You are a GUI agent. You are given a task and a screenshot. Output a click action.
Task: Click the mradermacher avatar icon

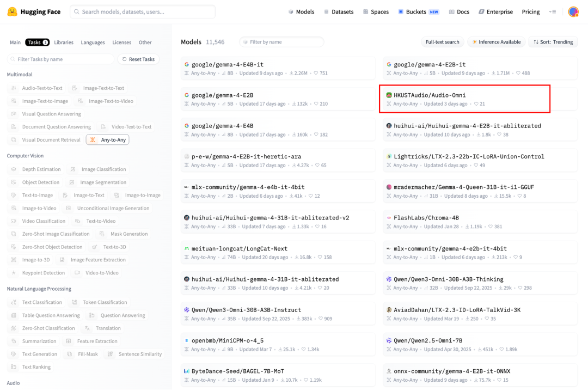[389, 187]
